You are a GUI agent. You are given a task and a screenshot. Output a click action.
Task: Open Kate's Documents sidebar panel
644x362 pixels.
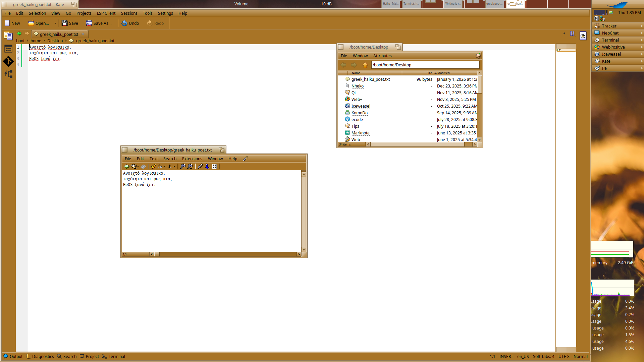tap(8, 36)
